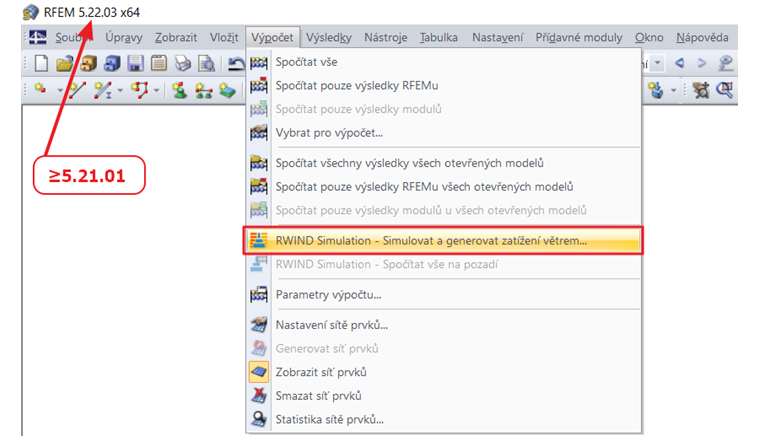Click greyed Spočítat pouze výsledky modulů u všech otevřených modelů
The width and height of the screenshot is (760, 436).
point(445,211)
